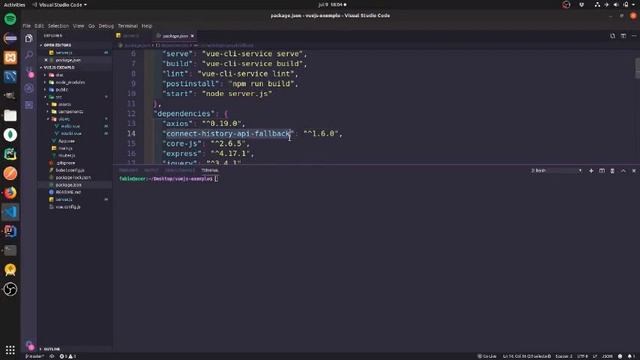Open Source Control view in activity bar

pos(29,72)
